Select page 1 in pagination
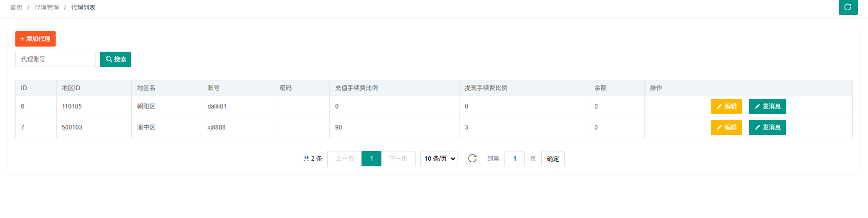The image size is (868, 218). coord(371,159)
